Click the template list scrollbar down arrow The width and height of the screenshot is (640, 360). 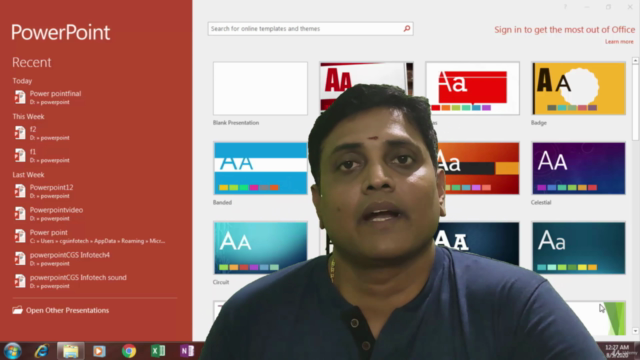pyautogui.click(x=635, y=331)
